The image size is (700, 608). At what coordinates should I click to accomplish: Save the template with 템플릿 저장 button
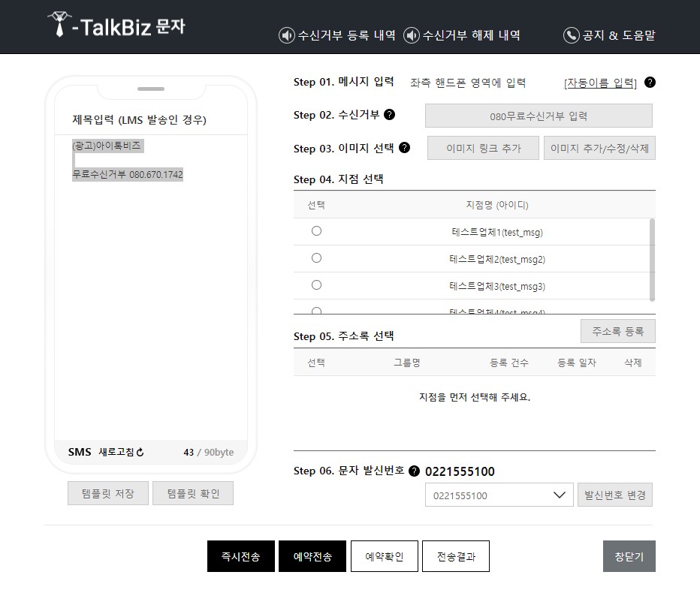[x=107, y=493]
